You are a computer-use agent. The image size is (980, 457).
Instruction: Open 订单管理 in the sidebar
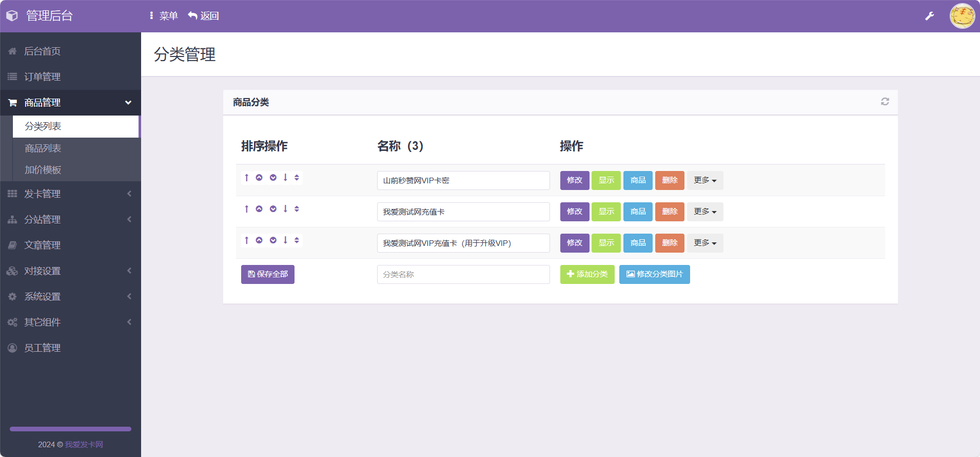pyautogui.click(x=70, y=77)
